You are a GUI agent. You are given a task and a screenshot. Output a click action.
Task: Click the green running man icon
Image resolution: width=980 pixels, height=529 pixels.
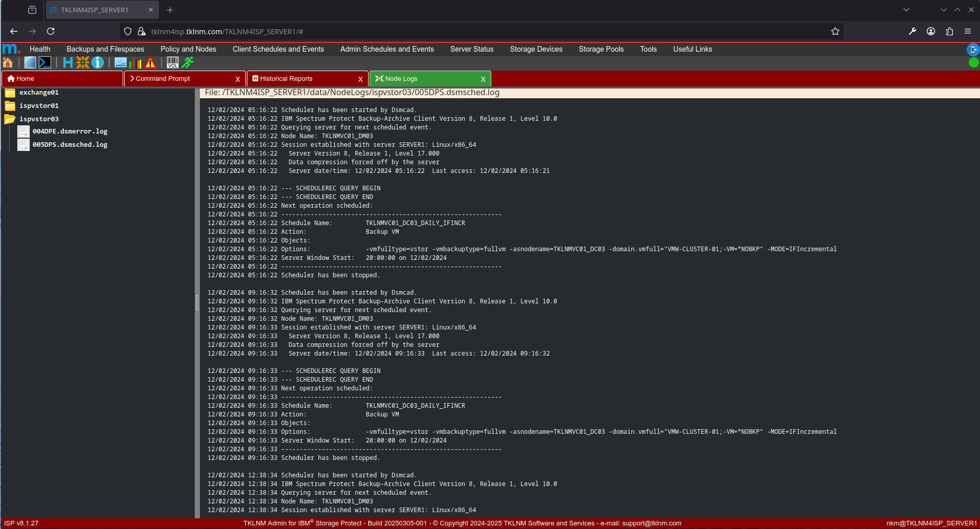[188, 62]
